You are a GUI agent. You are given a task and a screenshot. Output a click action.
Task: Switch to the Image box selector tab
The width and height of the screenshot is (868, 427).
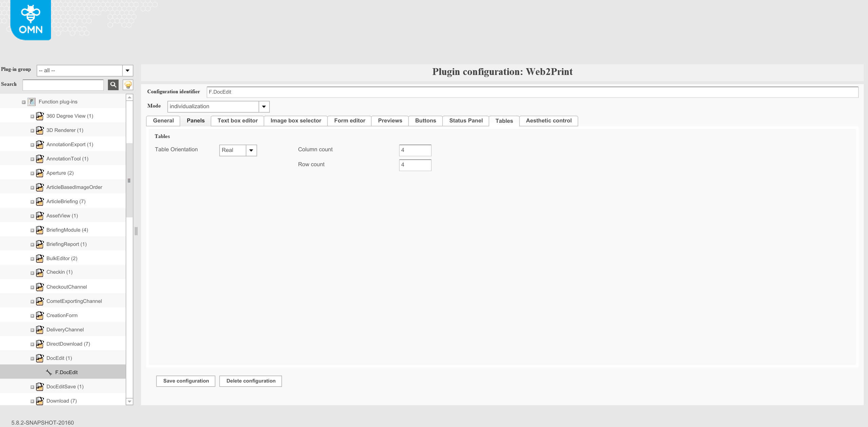tap(295, 120)
